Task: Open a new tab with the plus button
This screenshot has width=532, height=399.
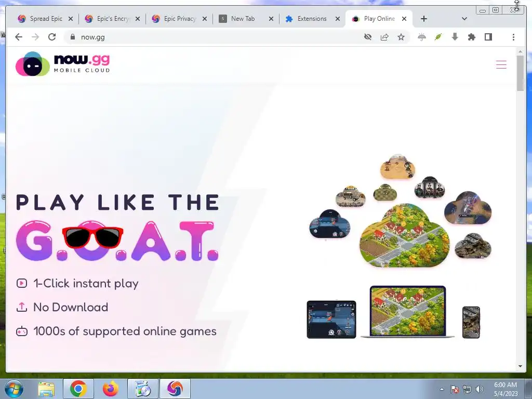Action: tap(424, 19)
